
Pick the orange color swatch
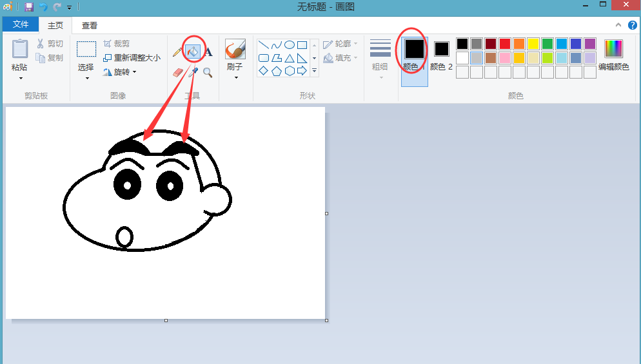[519, 44]
